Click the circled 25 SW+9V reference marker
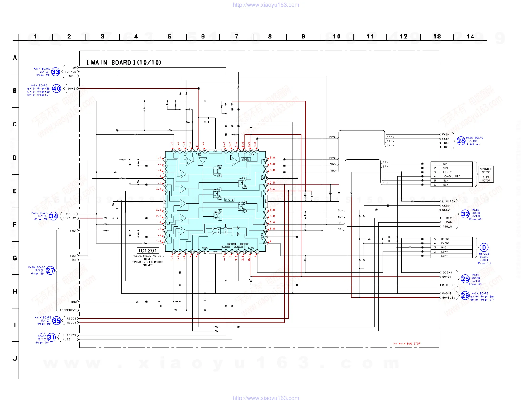532x400 pixels. pos(465,279)
